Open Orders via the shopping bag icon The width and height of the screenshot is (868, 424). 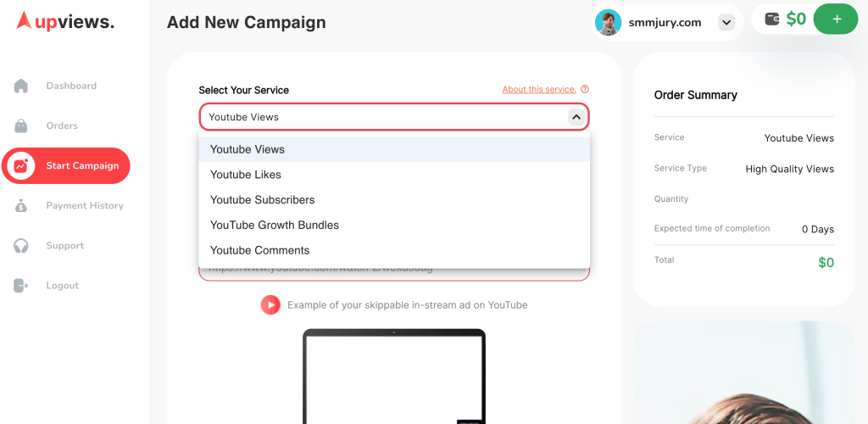pyautogui.click(x=21, y=126)
